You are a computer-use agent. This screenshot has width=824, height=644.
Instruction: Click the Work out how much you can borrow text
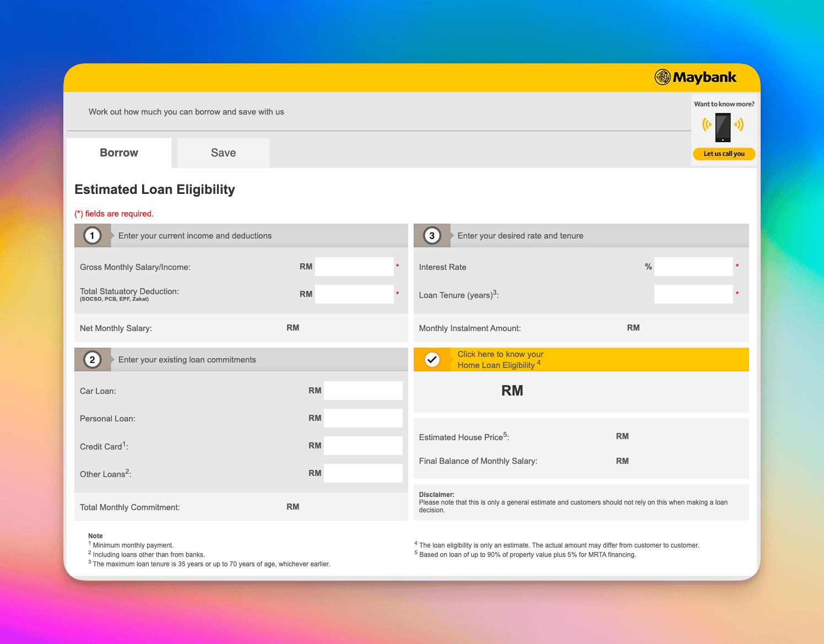[x=186, y=112]
